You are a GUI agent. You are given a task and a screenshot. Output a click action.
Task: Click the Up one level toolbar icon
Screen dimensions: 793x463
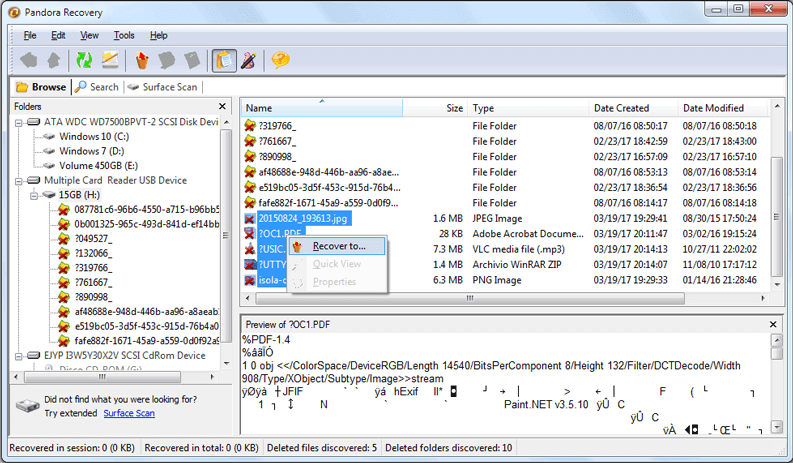pos(54,60)
